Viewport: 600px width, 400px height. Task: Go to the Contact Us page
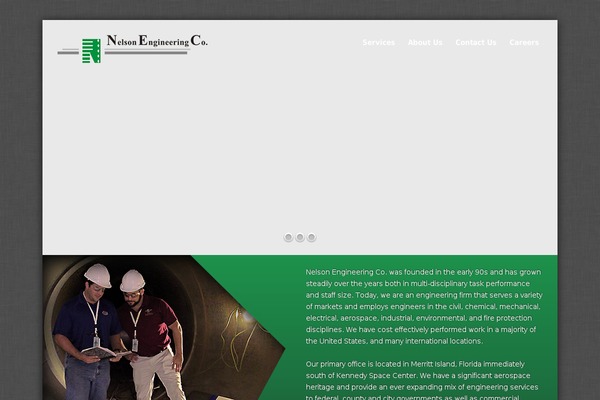click(476, 42)
